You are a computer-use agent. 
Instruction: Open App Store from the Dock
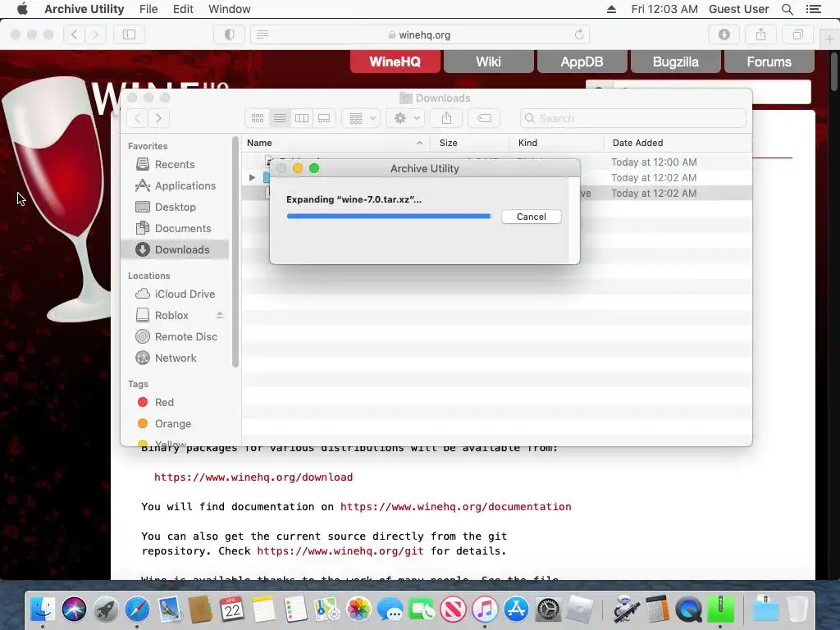516,609
